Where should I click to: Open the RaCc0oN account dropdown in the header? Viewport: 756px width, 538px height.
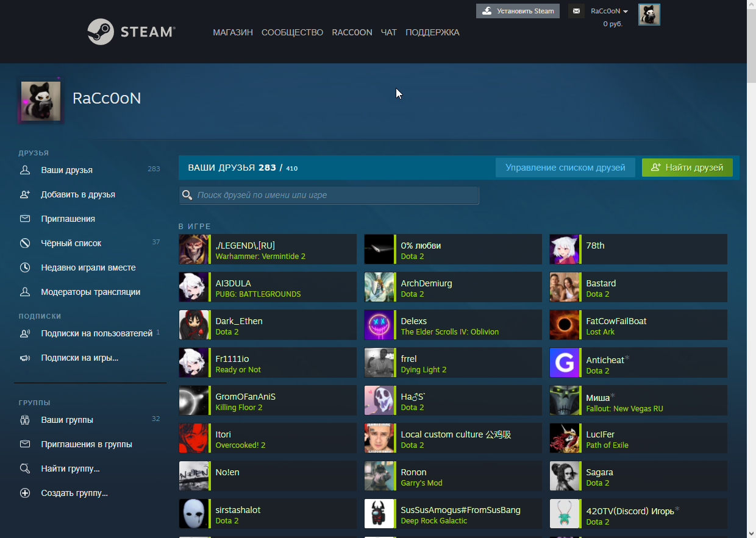pyautogui.click(x=609, y=11)
